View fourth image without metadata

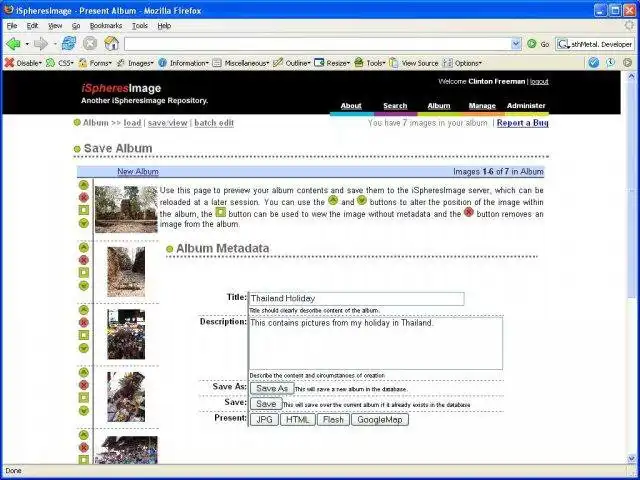[84, 398]
